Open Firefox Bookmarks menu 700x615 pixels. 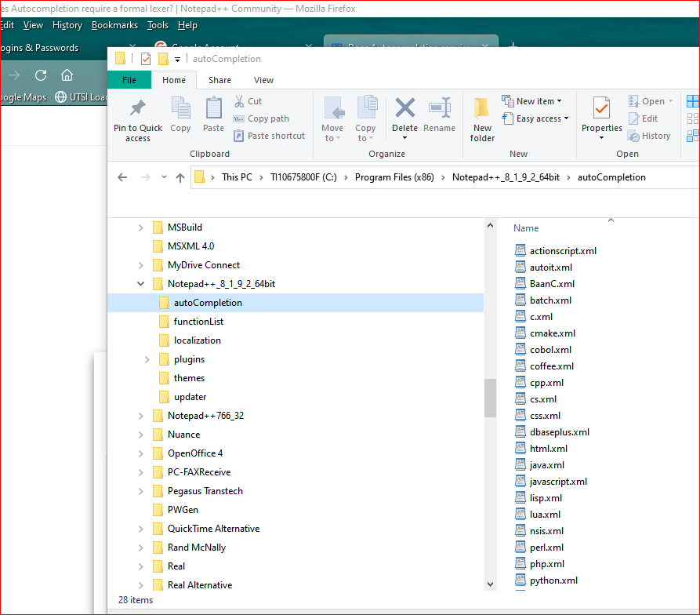click(x=114, y=25)
